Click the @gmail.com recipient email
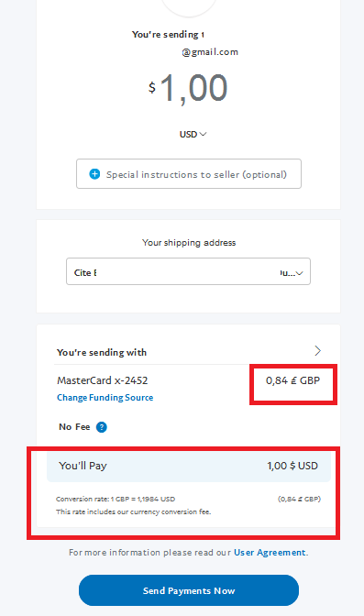 point(210,52)
